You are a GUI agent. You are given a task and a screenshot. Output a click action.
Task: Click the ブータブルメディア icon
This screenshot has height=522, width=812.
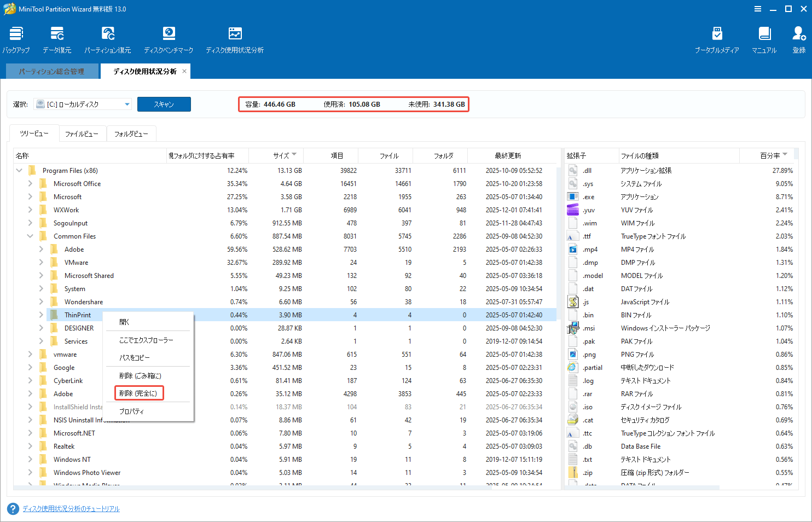[x=717, y=38]
